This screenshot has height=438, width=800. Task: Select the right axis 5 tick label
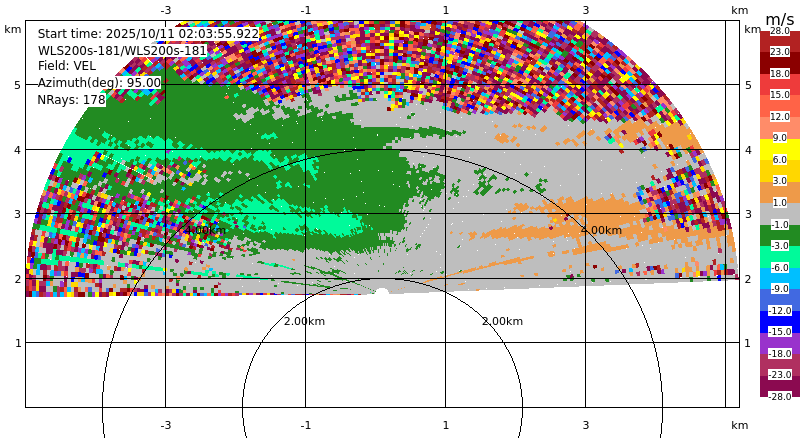748,85
